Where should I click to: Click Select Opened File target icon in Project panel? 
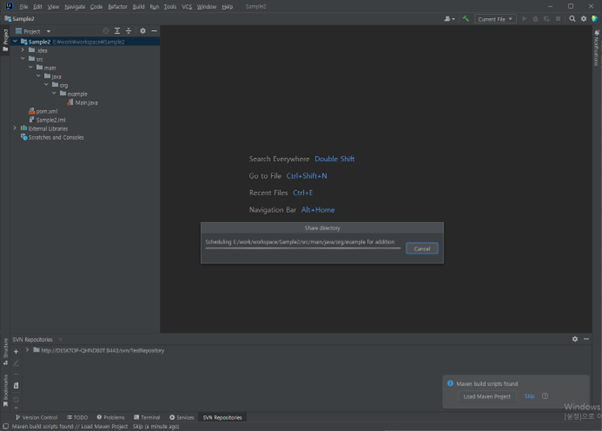point(106,31)
